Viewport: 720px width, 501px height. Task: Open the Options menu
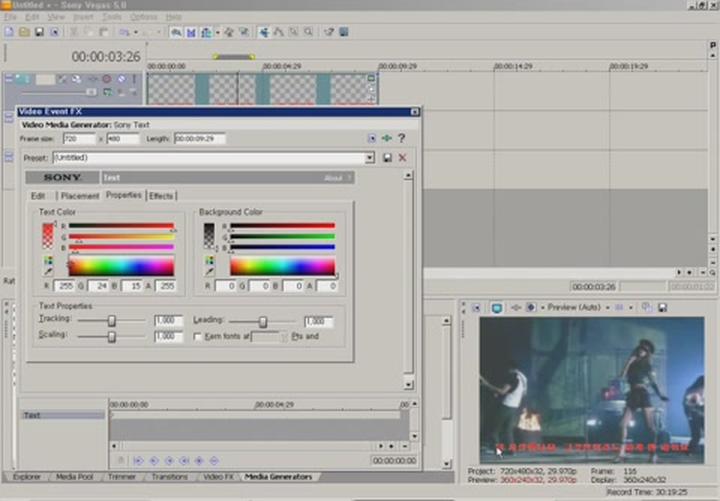click(x=143, y=17)
